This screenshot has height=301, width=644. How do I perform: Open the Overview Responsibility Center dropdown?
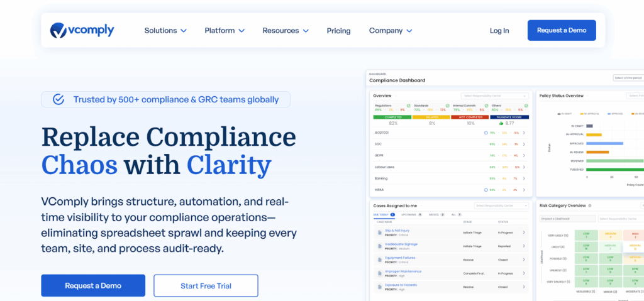tap(496, 96)
